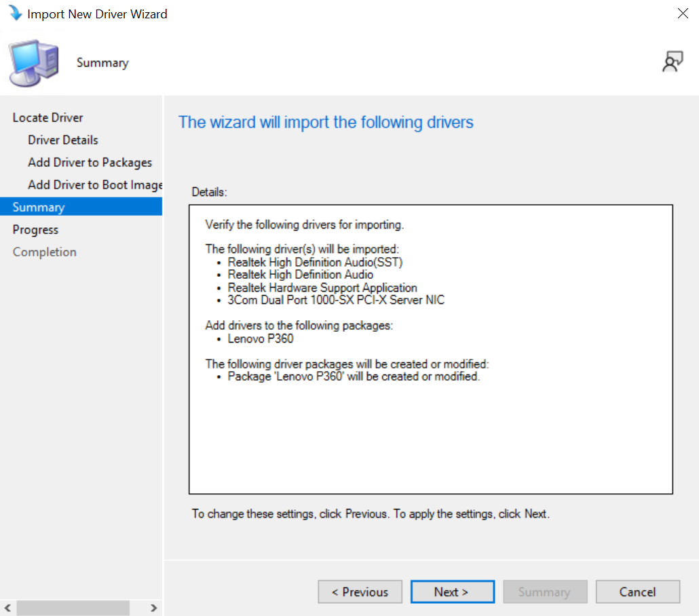699x616 pixels.
Task: Select the Completion step in sidebar
Action: (45, 252)
